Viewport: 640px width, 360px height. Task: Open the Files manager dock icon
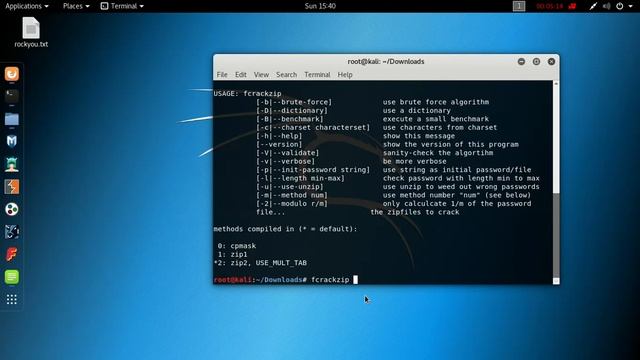pyautogui.click(x=12, y=119)
